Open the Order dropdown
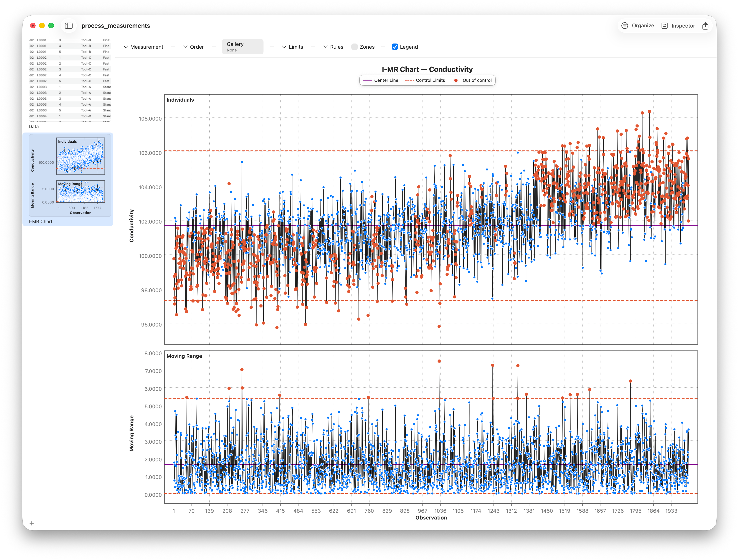 pos(193,47)
